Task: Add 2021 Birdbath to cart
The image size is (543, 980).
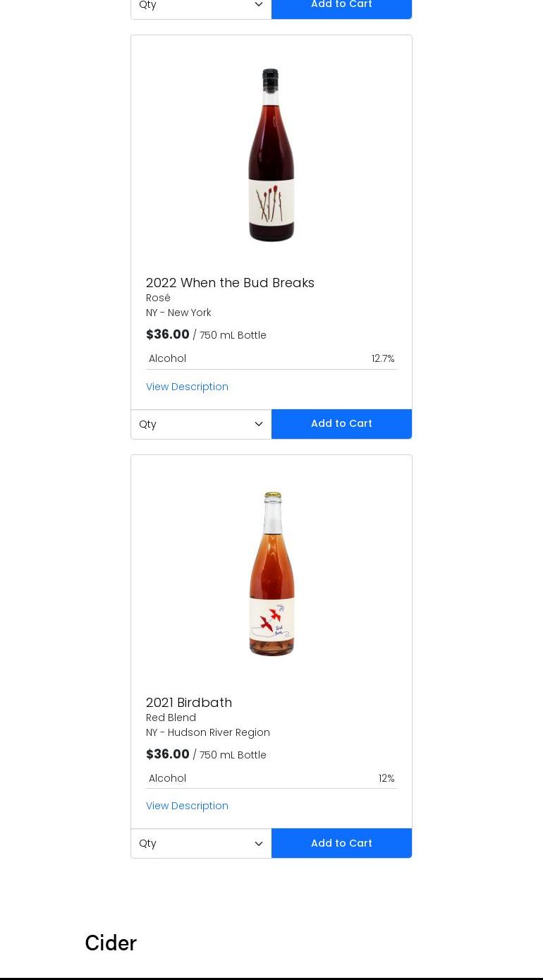Action: [x=341, y=843]
